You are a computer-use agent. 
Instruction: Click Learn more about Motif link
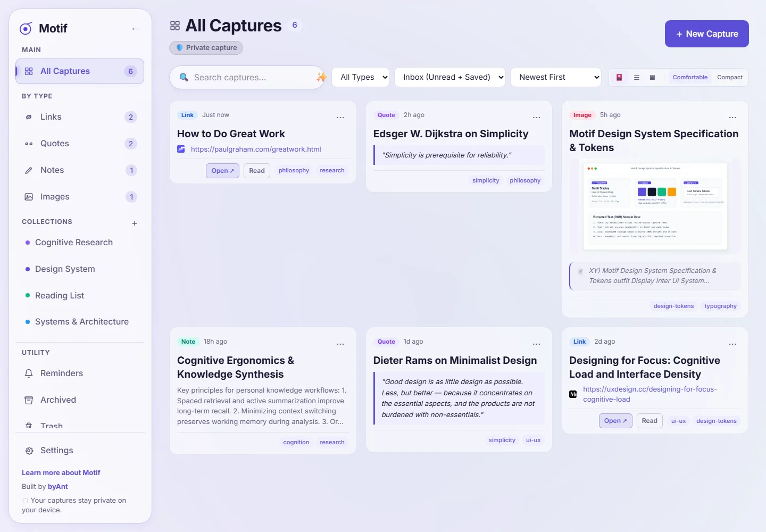61,473
